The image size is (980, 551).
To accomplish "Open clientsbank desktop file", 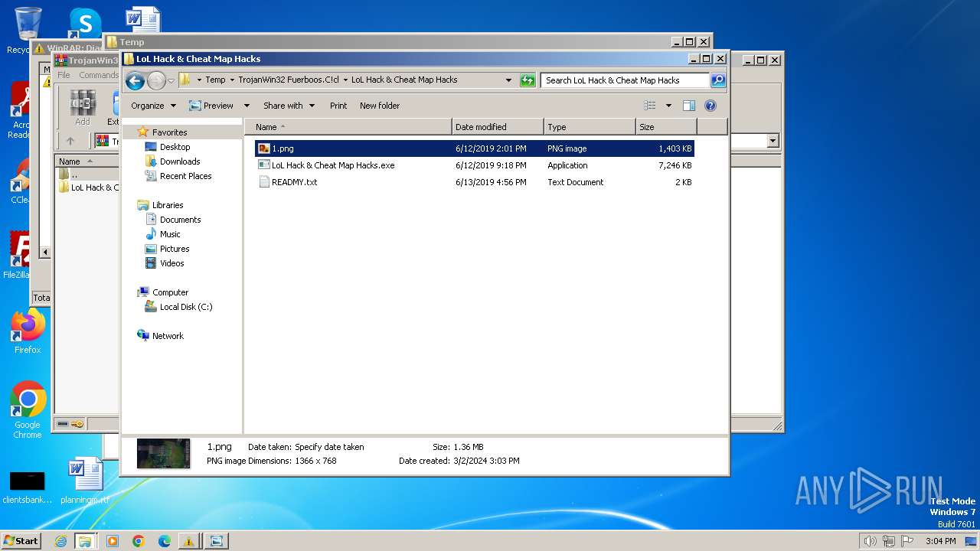I will [28, 487].
